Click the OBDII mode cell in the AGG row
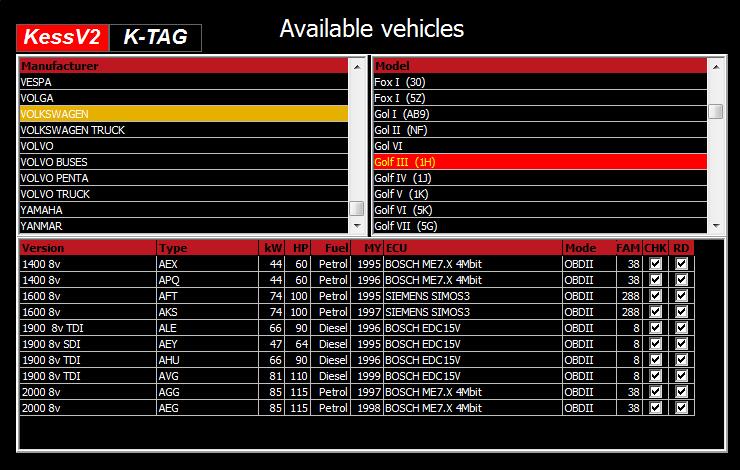Screen dimensions: 740x470 click(x=589, y=393)
